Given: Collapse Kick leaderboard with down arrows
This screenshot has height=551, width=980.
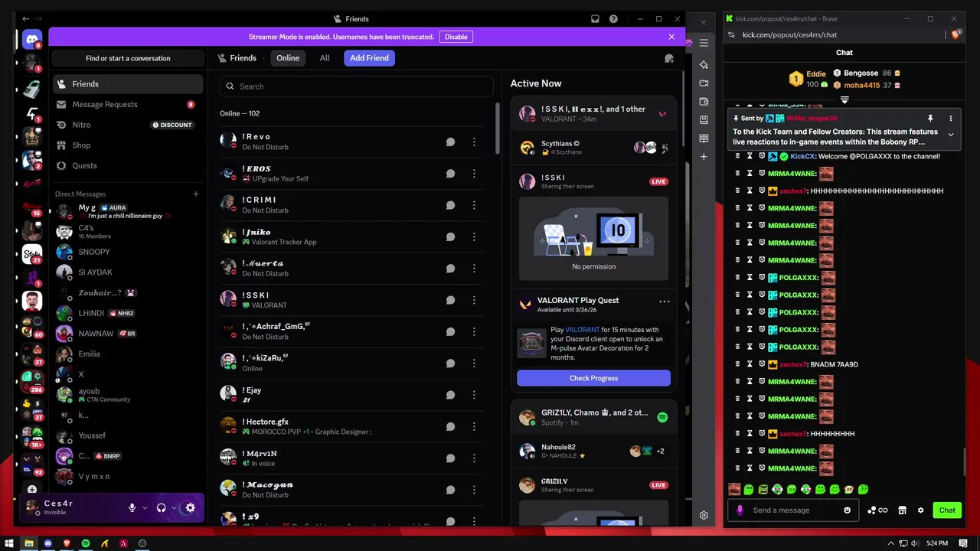Looking at the screenshot, I should 844,100.
